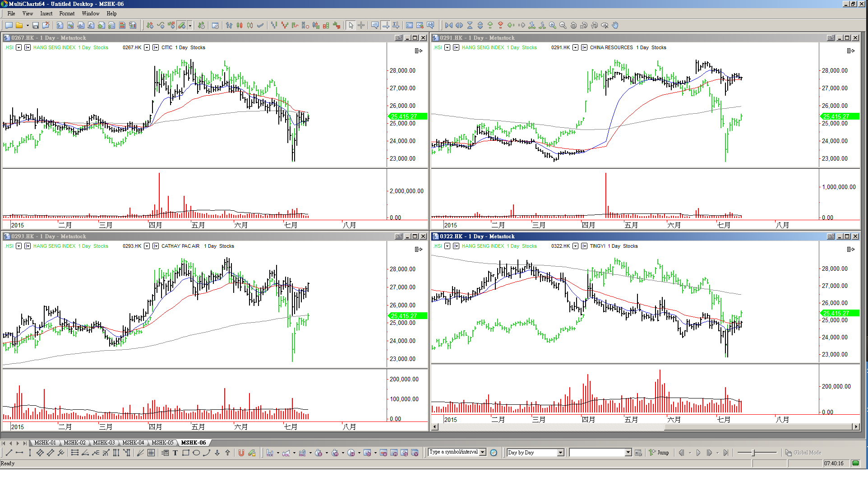Choose the candlestick chart style icon

(240, 26)
